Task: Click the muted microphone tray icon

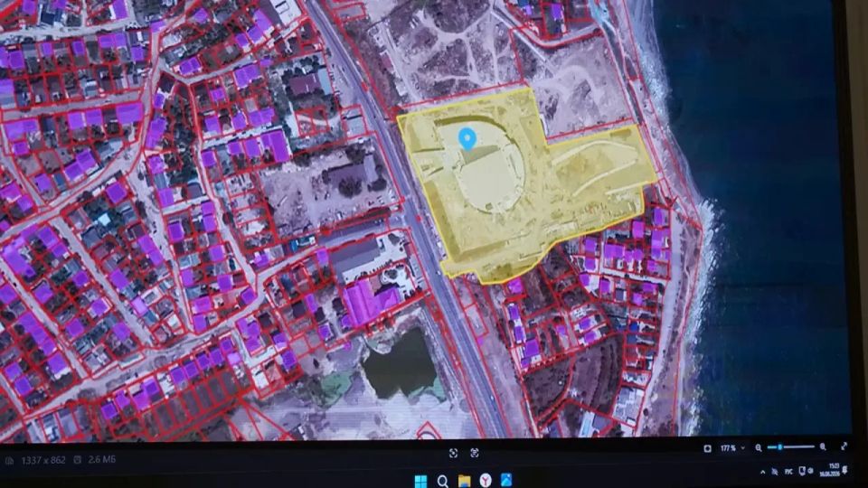Action: coord(775,472)
